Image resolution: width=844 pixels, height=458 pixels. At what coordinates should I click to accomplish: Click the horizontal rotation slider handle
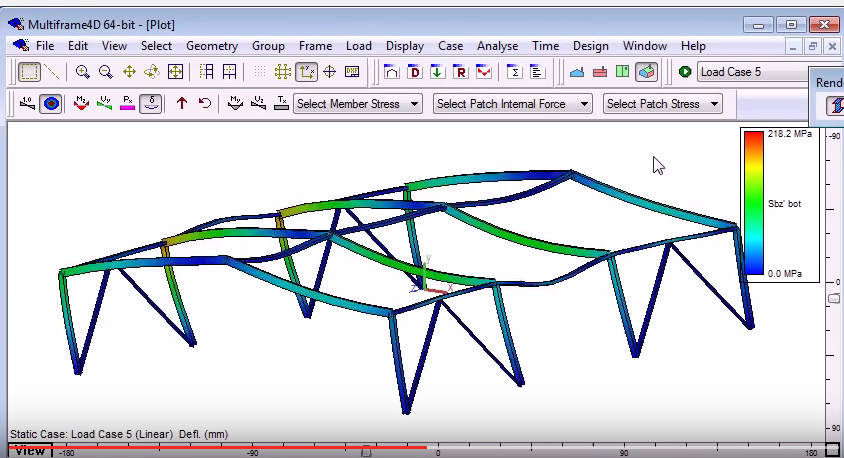click(366, 452)
